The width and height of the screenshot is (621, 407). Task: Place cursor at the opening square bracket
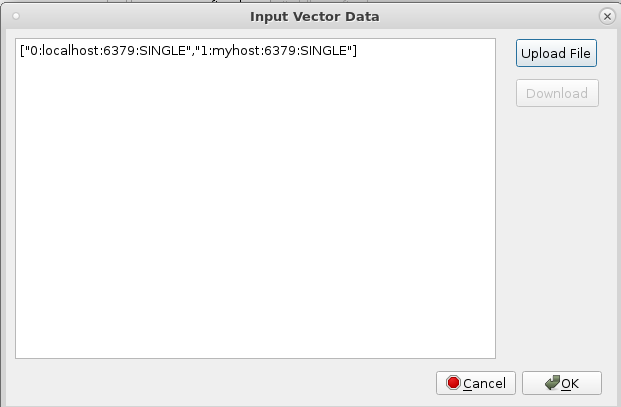[x=22, y=51]
